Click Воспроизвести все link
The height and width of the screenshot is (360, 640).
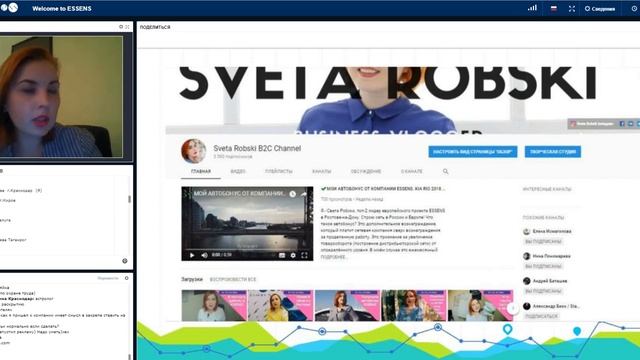click(x=233, y=280)
